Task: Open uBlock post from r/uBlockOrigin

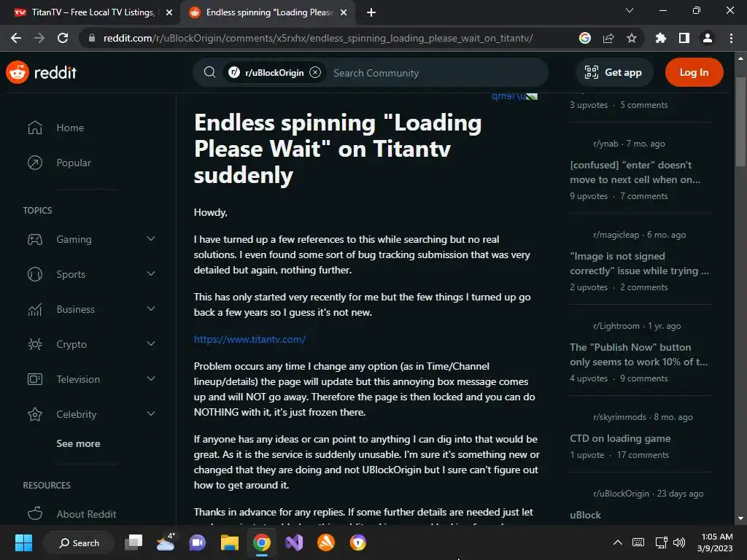Action: [x=585, y=515]
